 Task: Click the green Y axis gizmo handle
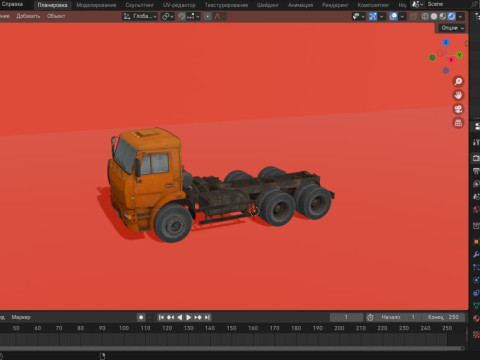459,55
